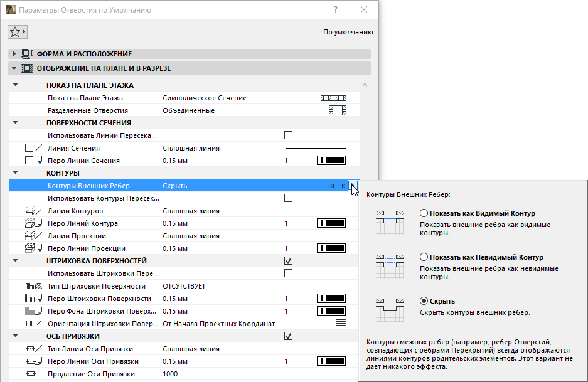
Task: Click the Объединенные value
Action: [189, 110]
